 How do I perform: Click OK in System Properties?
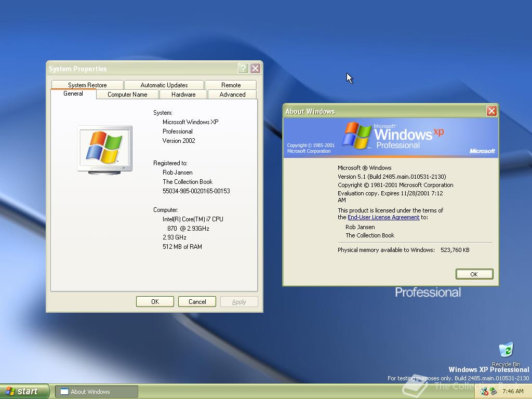pyautogui.click(x=155, y=302)
